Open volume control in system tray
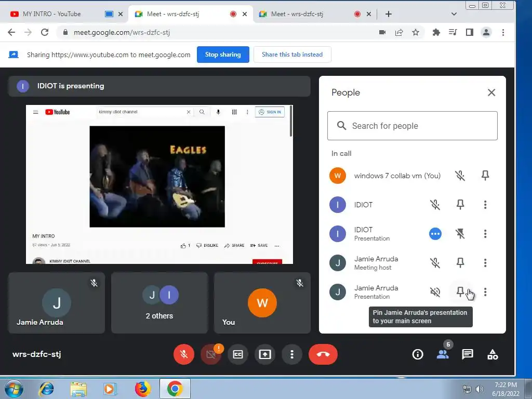 (x=480, y=389)
